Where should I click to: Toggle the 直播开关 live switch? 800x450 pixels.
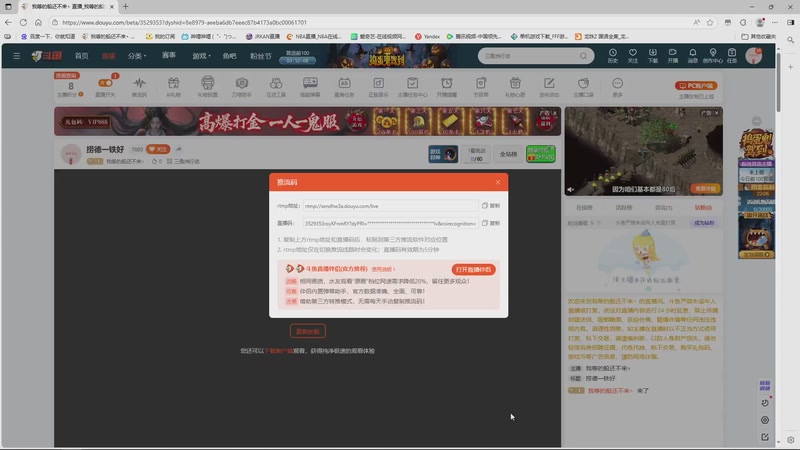tap(105, 83)
